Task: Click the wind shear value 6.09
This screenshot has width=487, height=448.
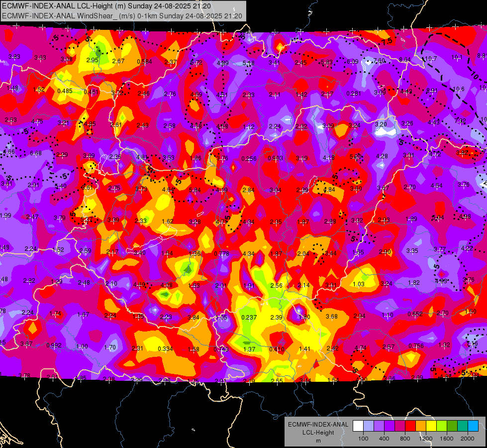Action: point(353,62)
